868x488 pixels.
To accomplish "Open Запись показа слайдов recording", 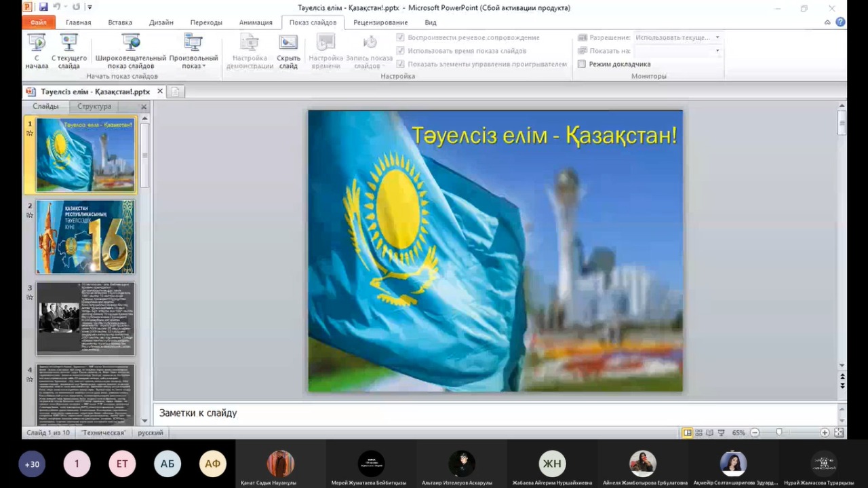I will [370, 52].
